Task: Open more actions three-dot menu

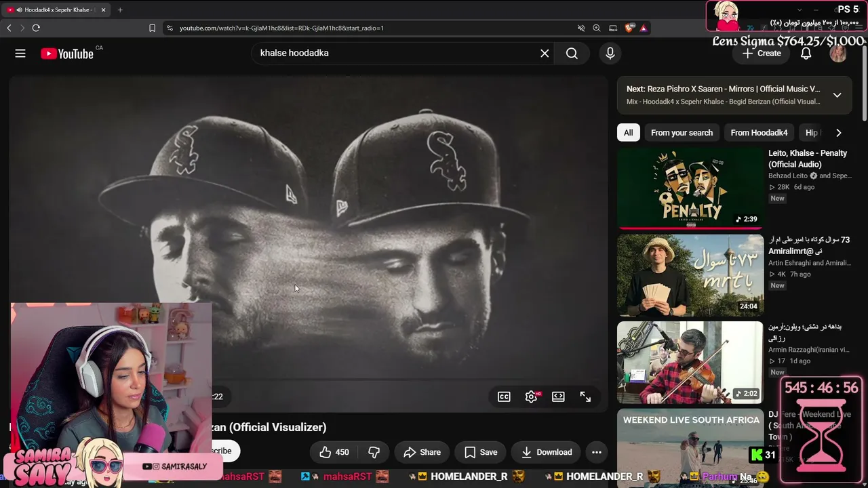Action: click(597, 452)
